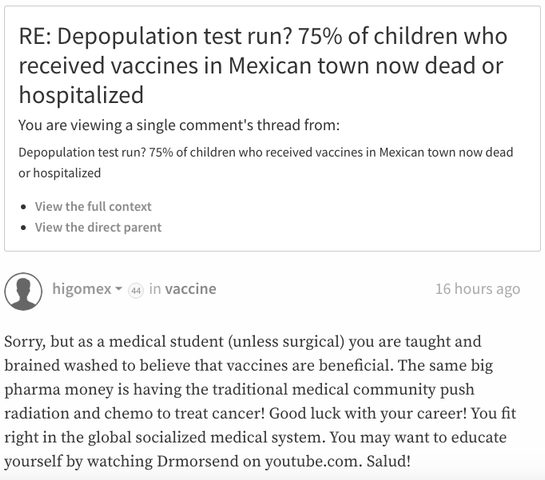Open the vaccine category tag

(190, 289)
